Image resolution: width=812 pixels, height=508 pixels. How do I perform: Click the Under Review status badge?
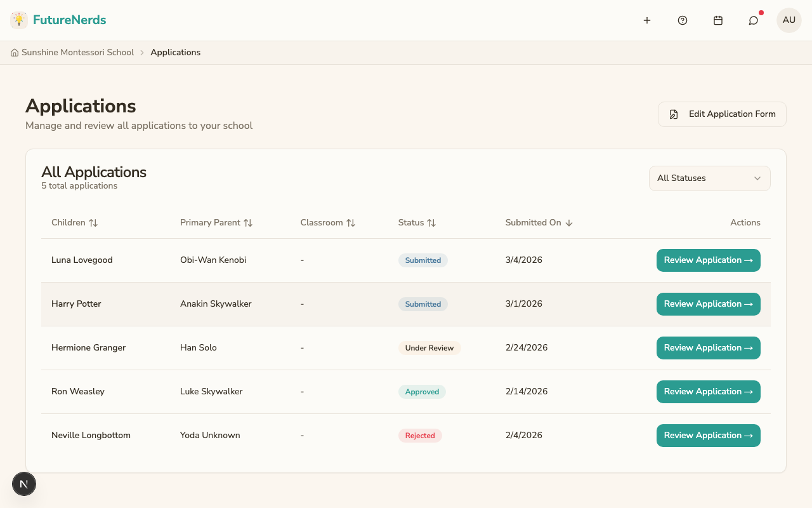click(429, 348)
